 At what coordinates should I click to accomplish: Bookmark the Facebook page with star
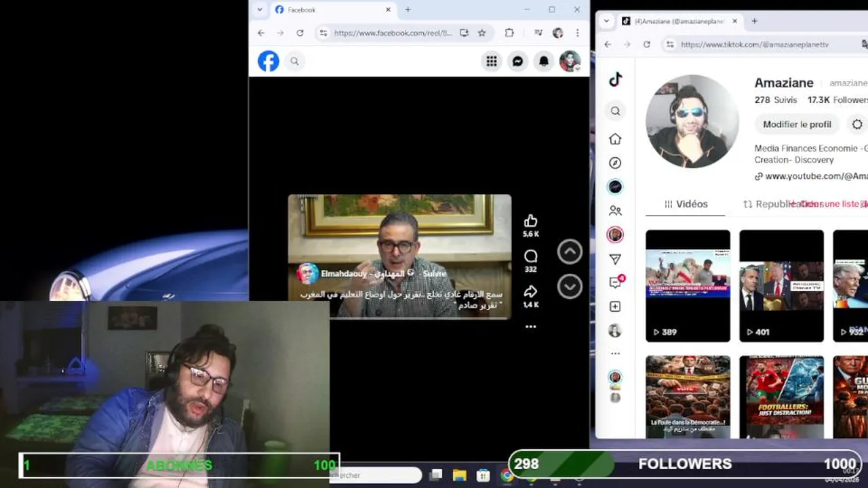click(481, 33)
